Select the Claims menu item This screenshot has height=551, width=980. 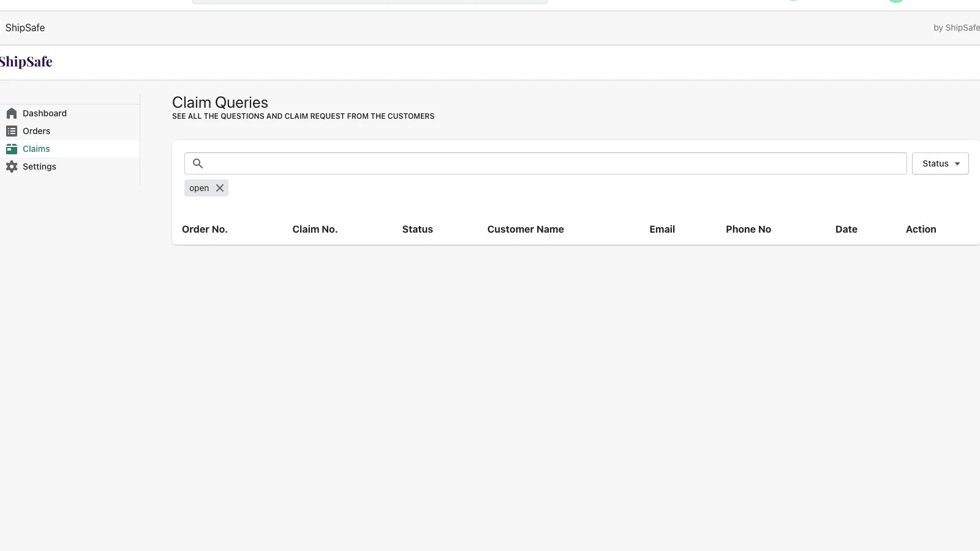(x=36, y=149)
